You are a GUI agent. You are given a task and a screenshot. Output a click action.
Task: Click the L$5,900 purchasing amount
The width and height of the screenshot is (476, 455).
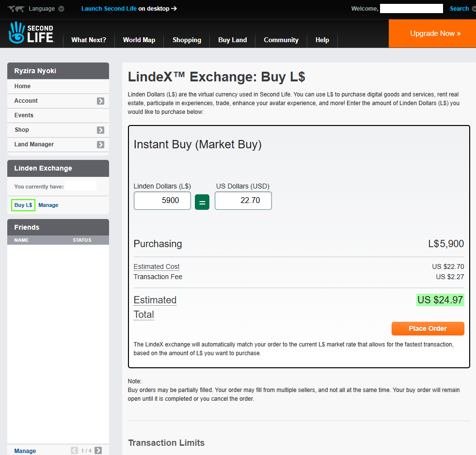click(446, 244)
